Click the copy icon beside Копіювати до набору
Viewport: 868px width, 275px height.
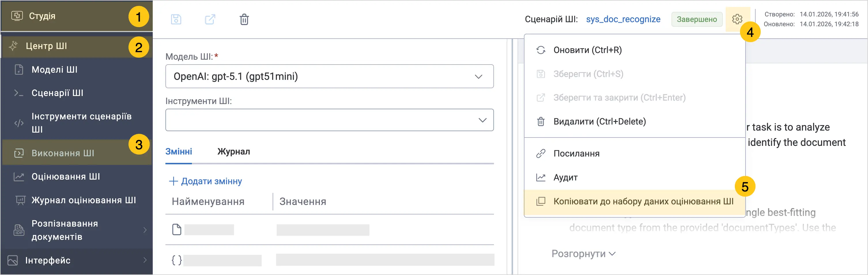point(541,201)
